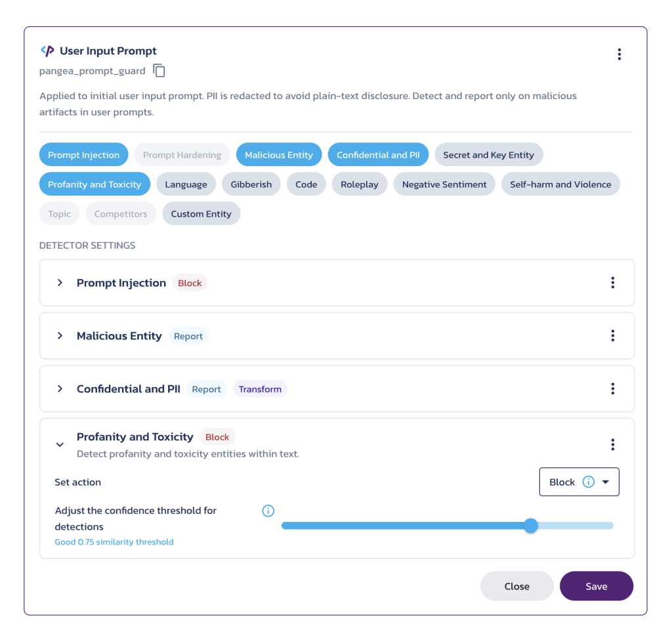
Task: Click the Close button
Action: pos(516,586)
